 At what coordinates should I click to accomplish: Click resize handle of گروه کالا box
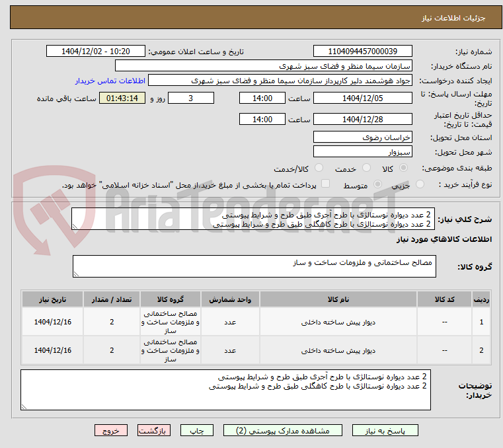pyautogui.click(x=76, y=274)
